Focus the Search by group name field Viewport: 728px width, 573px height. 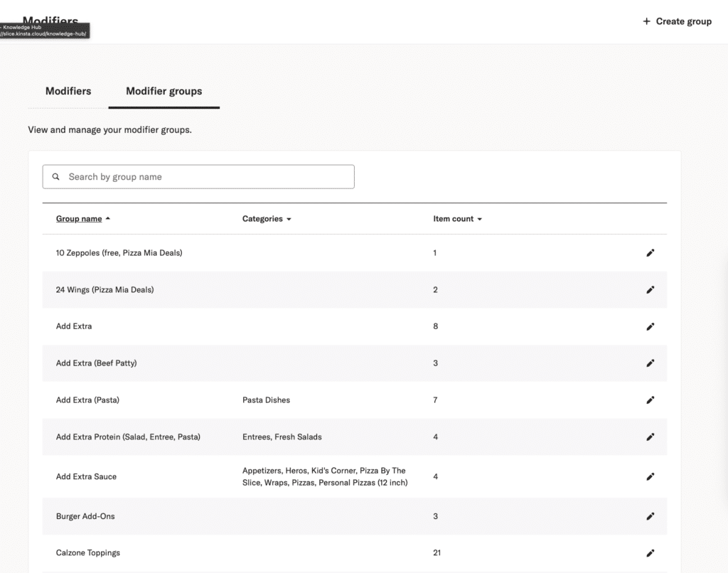tap(206, 177)
